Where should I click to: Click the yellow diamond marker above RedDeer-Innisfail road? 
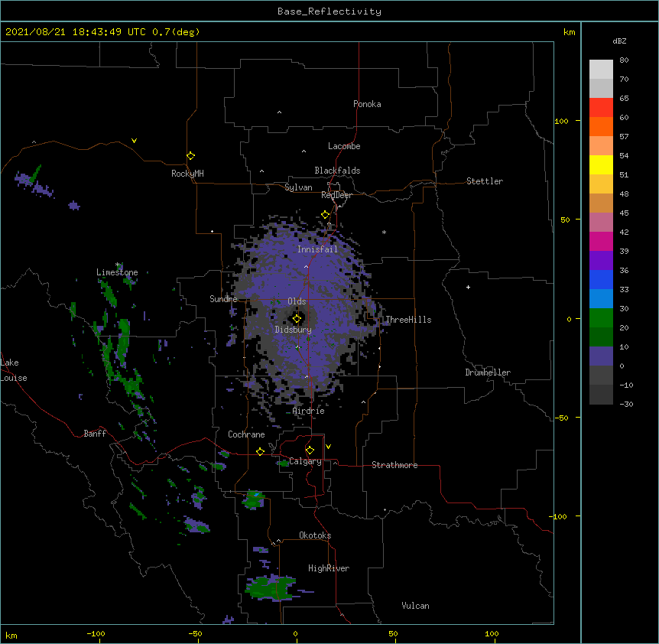click(326, 215)
